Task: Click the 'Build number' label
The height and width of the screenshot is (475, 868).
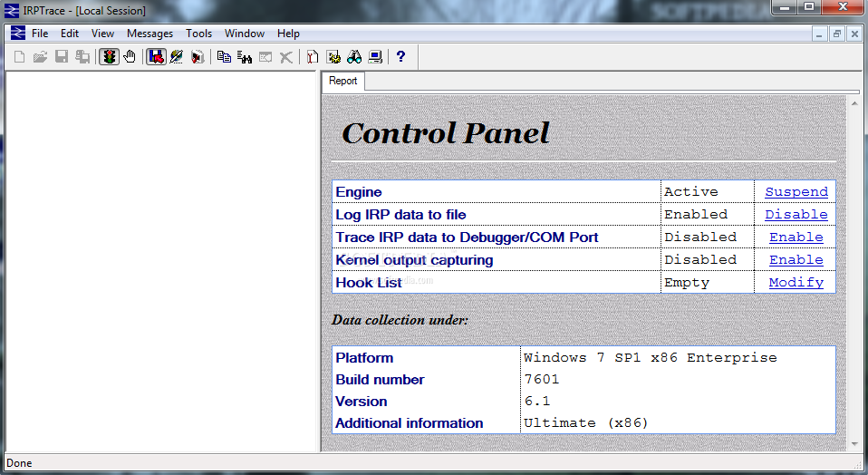Action: [x=380, y=380]
